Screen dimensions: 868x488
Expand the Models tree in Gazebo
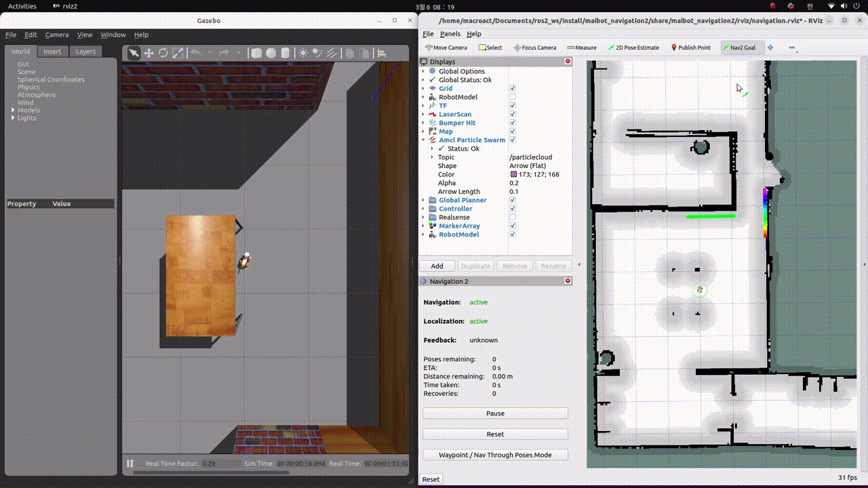pyautogui.click(x=13, y=110)
